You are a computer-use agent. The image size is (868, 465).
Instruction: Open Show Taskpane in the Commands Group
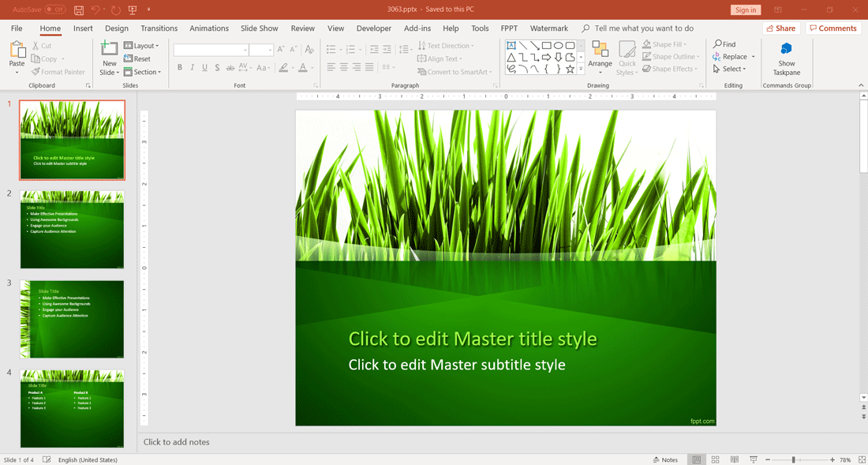pyautogui.click(x=786, y=58)
